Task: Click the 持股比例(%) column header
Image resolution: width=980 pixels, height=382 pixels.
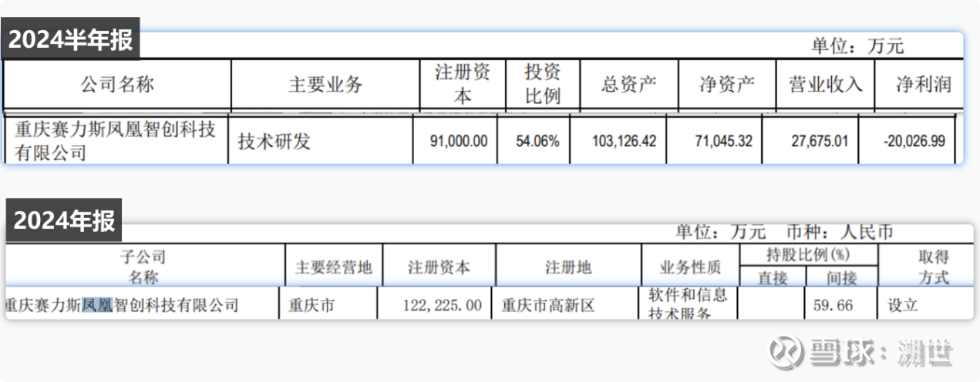Action: (x=807, y=255)
